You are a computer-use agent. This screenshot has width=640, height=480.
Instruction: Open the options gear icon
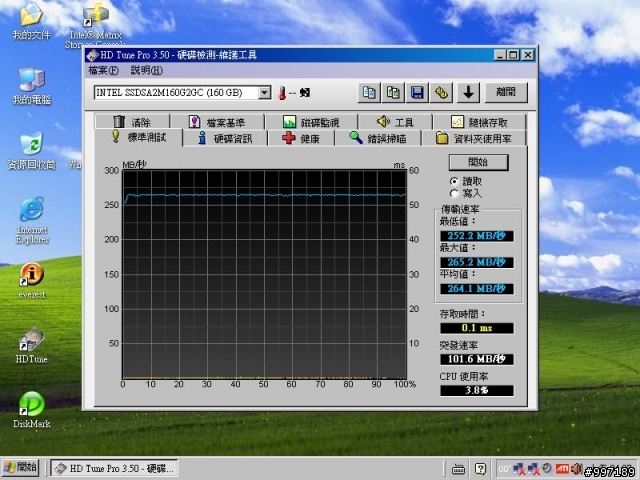coord(441,93)
